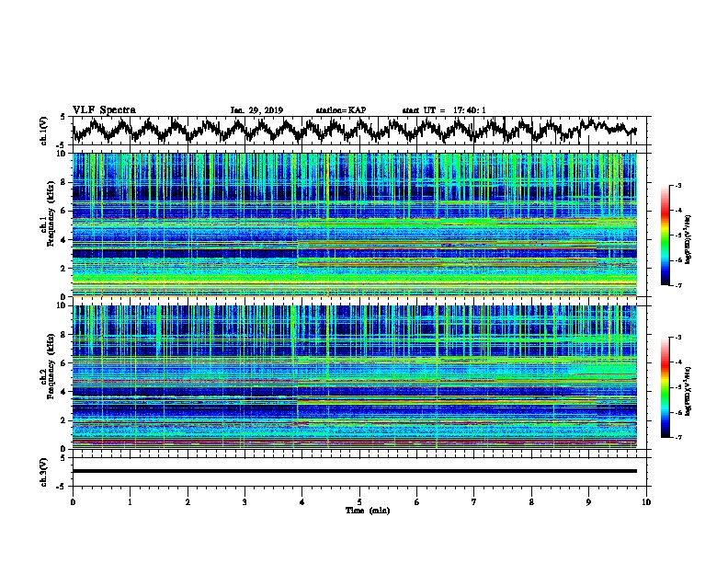Click the time axis tick label "3"
Screen dimensions: 728x563
point(245,502)
